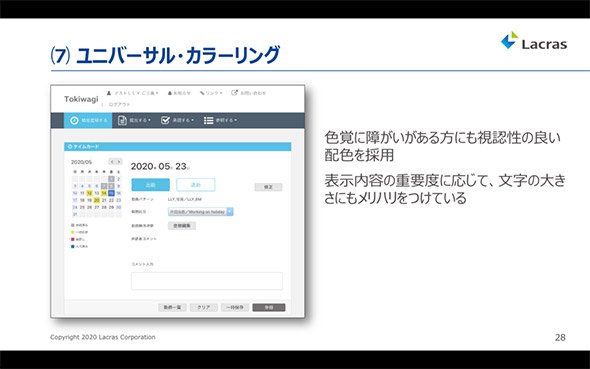
Task: Go to previous month in calendar
Action: click(x=112, y=162)
